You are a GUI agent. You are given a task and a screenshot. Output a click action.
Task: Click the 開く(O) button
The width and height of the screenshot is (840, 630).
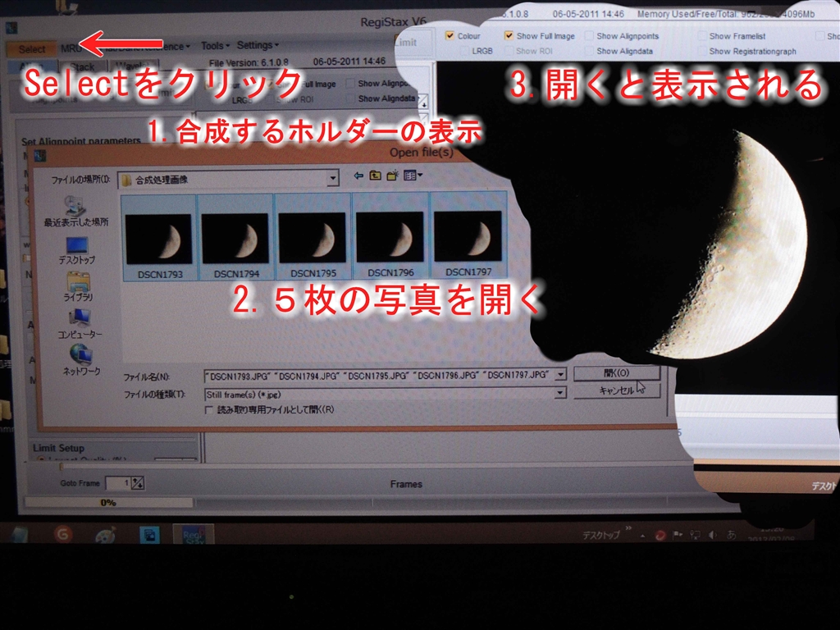[617, 373]
